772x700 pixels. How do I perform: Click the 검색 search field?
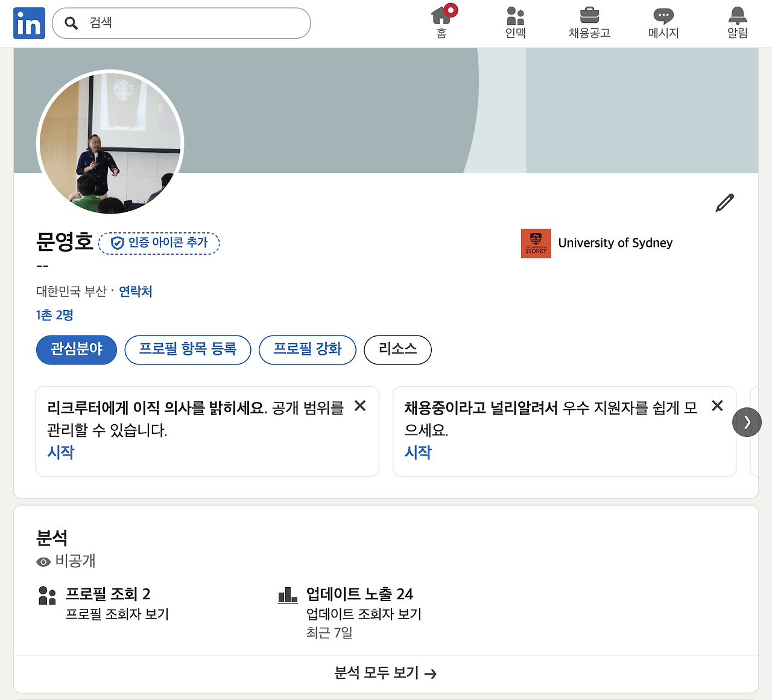(x=181, y=23)
